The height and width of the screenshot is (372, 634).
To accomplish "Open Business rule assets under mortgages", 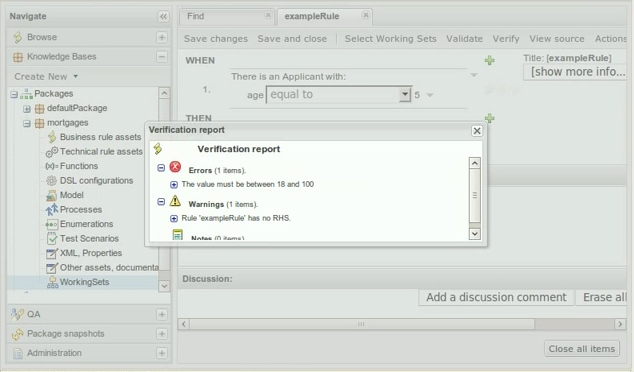I will pyautogui.click(x=100, y=137).
